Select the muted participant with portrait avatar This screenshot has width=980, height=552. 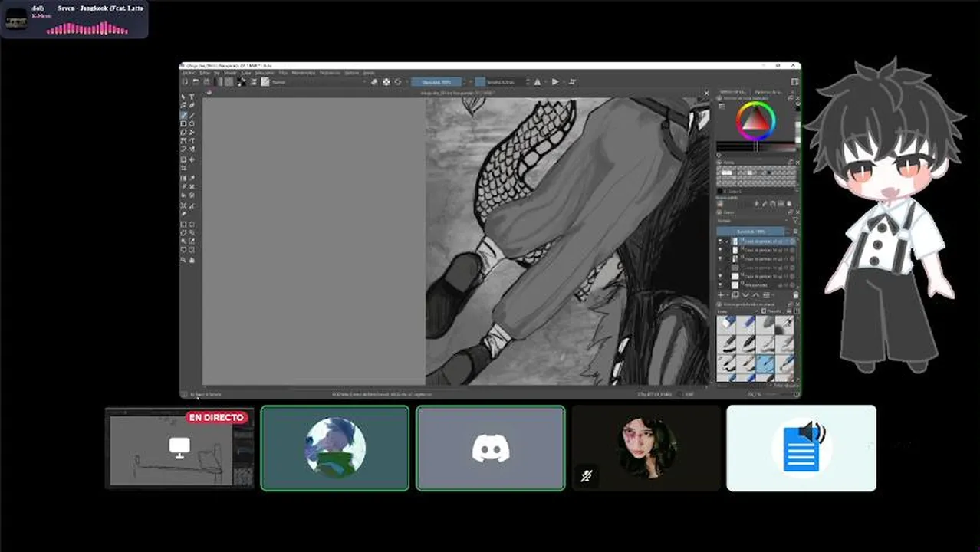(646, 449)
